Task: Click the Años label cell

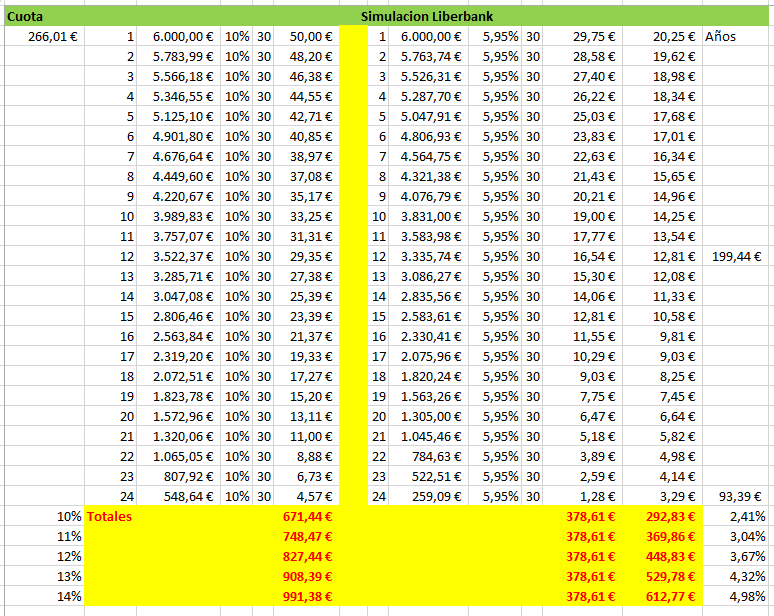Action: (x=735, y=37)
